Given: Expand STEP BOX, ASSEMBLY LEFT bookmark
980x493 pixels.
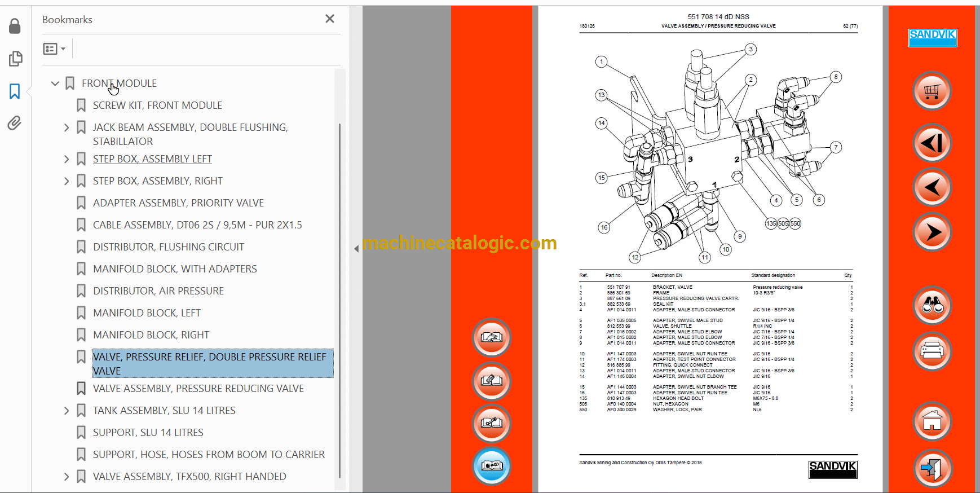Looking at the screenshot, I should (x=67, y=159).
